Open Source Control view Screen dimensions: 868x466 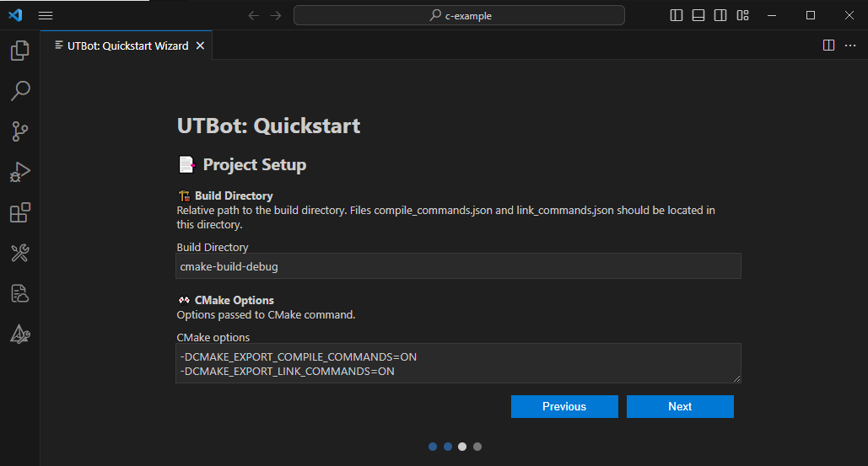coord(19,131)
